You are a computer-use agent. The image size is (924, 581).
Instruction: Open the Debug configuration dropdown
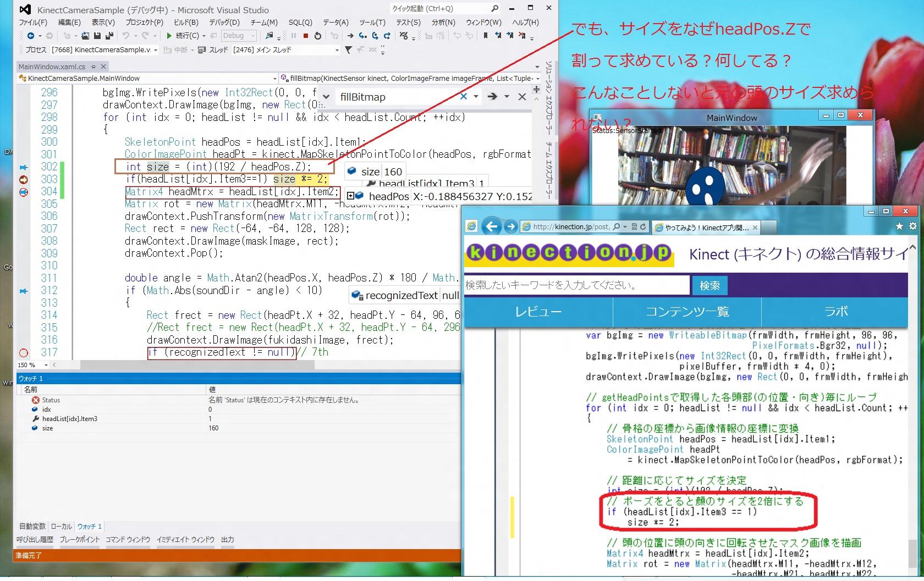tap(239, 36)
